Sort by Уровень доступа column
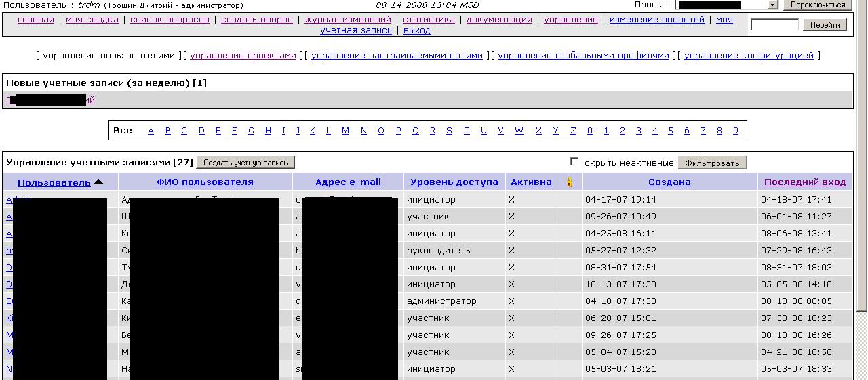 pyautogui.click(x=454, y=182)
